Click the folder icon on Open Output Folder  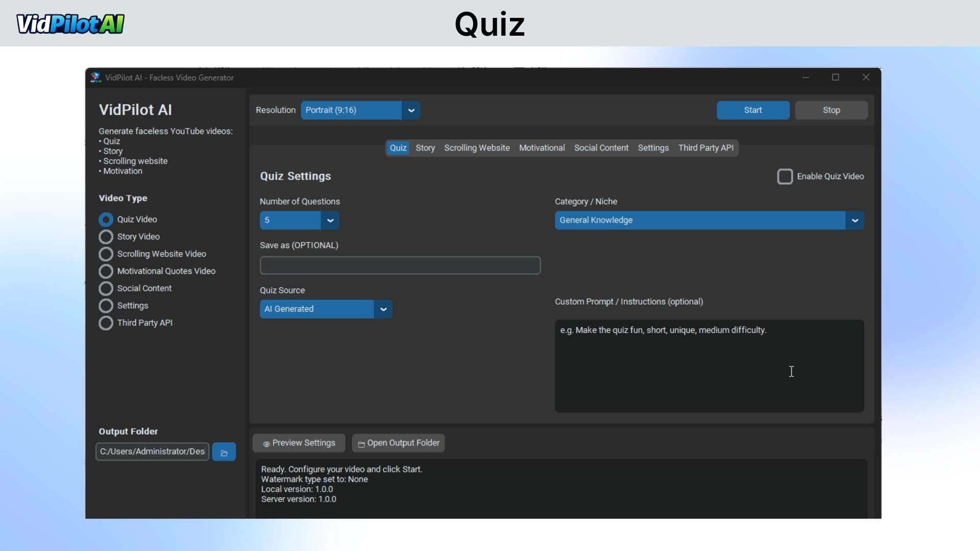361,443
